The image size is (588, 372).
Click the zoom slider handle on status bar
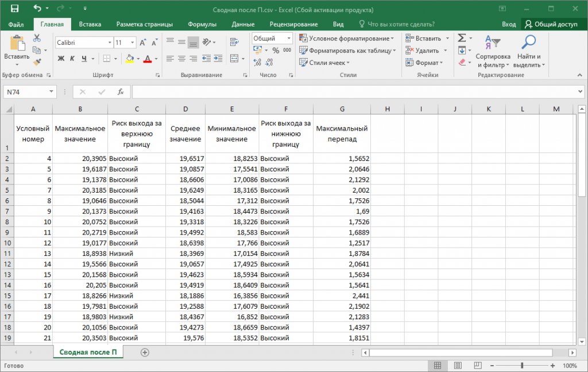tap(522, 366)
